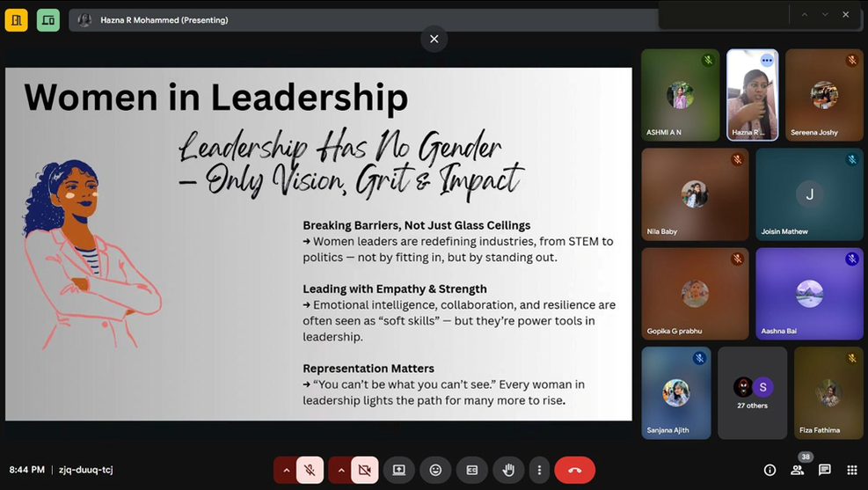
Task: Open the three-dot more options menu
Action: (x=539, y=470)
